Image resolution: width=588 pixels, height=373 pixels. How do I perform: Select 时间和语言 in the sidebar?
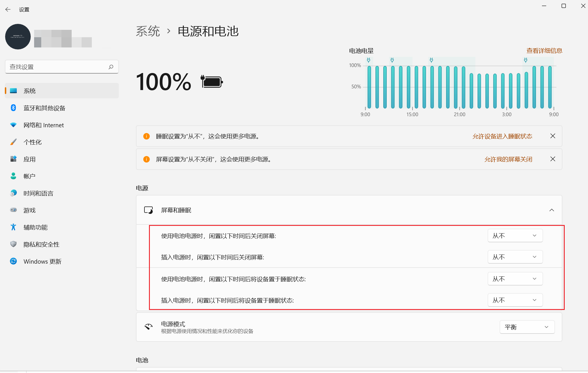(38, 193)
